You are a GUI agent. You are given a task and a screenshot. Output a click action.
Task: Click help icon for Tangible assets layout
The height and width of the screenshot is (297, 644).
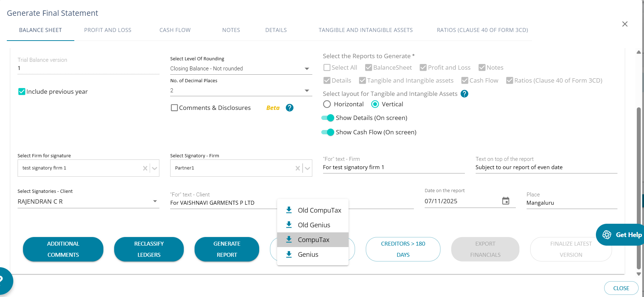point(464,94)
